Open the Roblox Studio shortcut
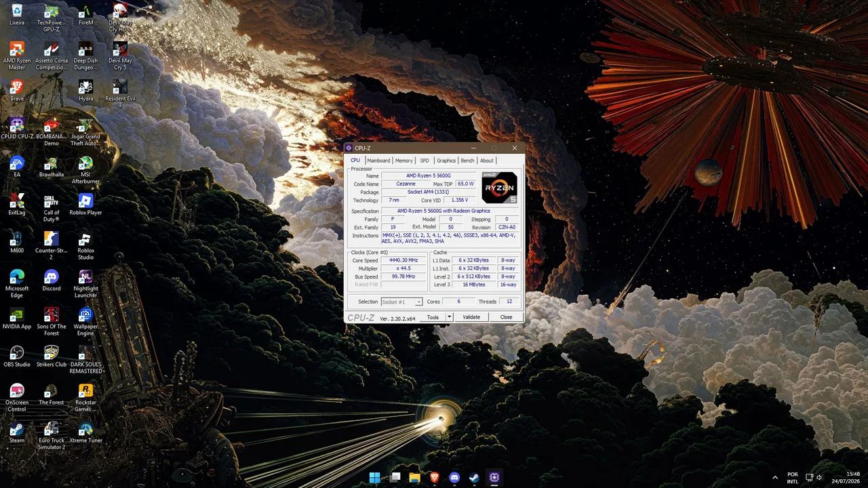The image size is (868, 488). [86, 246]
